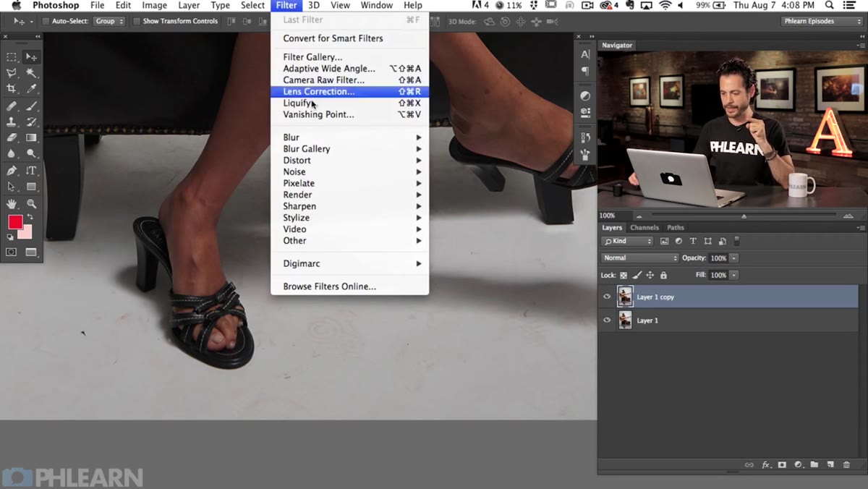This screenshot has width=868, height=489.
Task: Select the Eraser tool
Action: 12,137
